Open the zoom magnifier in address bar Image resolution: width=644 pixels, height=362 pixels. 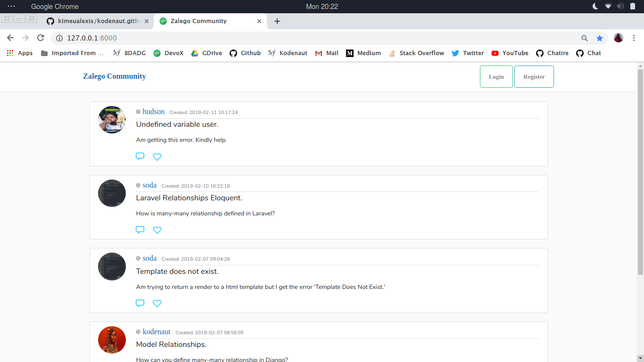pyautogui.click(x=585, y=38)
